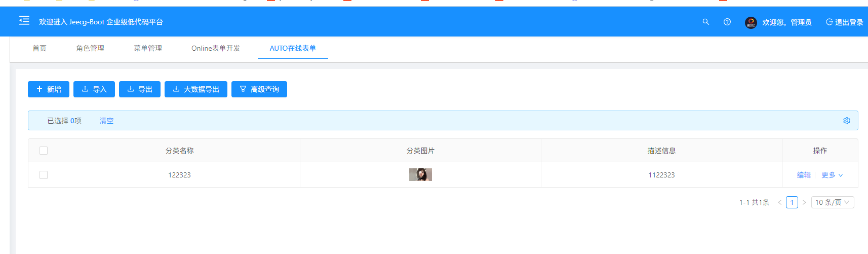
Task: Toggle the select-all header checkbox
Action: pyautogui.click(x=44, y=151)
